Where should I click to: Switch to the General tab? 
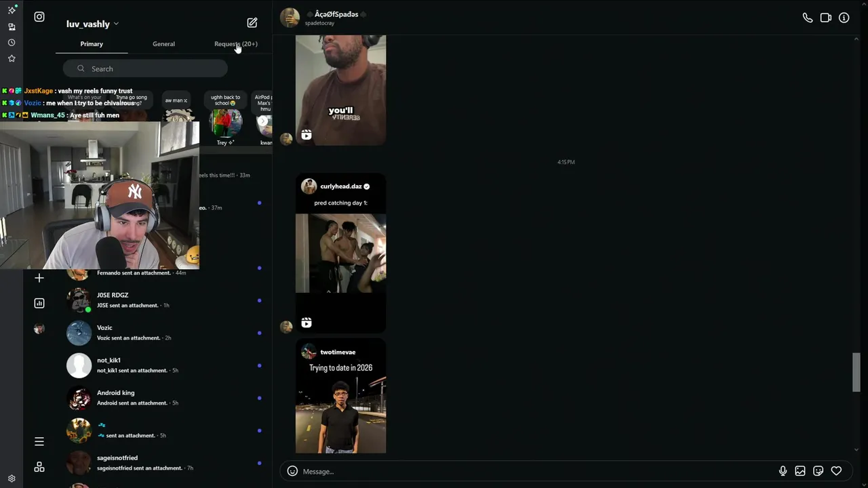(x=163, y=44)
